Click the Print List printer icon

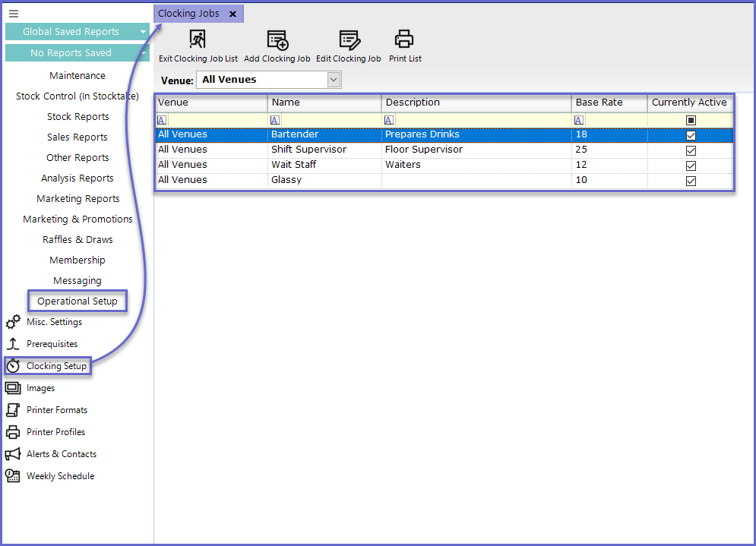404,40
